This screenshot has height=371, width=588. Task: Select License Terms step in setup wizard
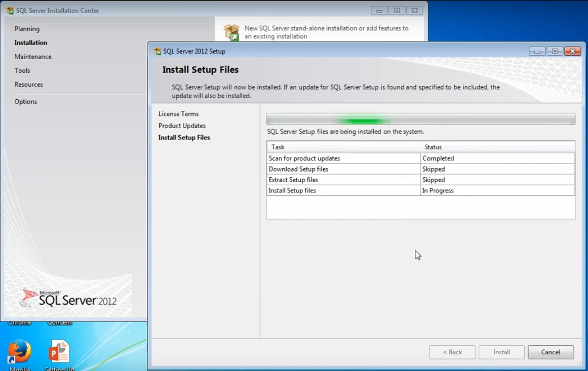[178, 114]
